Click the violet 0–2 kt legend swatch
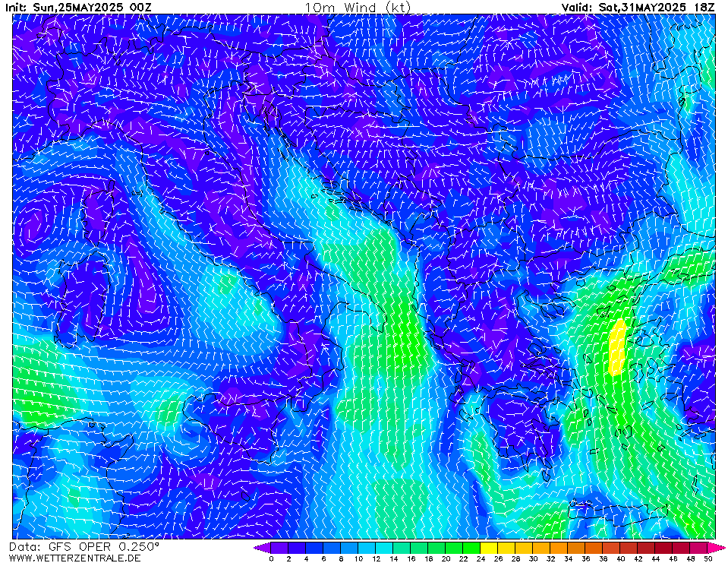 tap(279, 548)
